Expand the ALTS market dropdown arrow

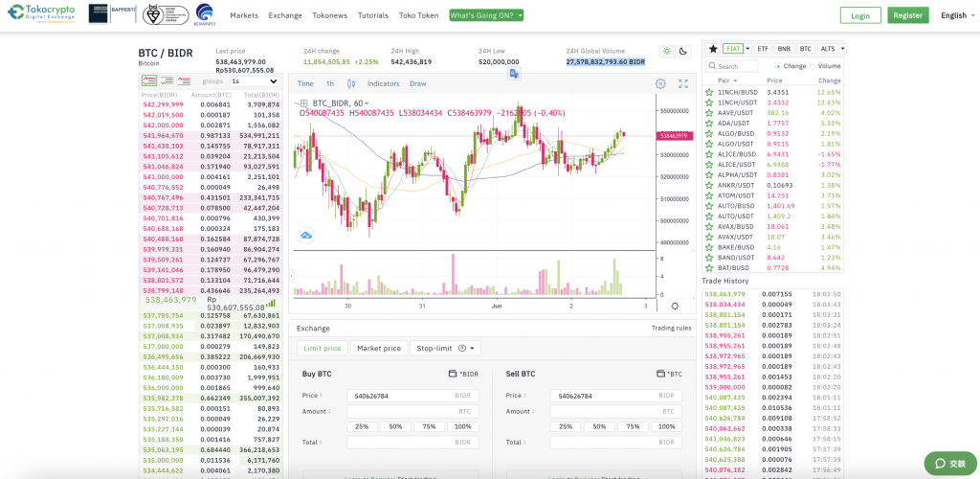[x=842, y=49]
